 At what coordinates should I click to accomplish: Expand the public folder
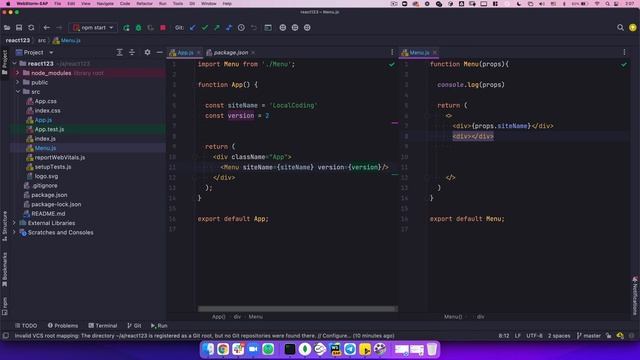click(18, 82)
